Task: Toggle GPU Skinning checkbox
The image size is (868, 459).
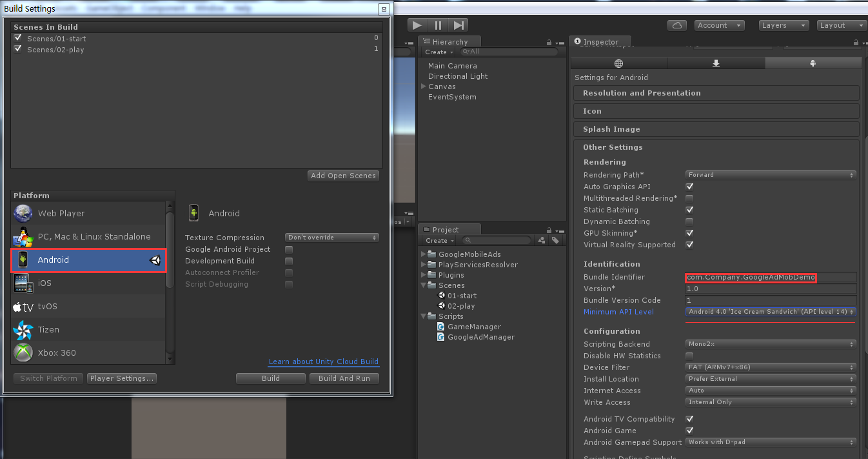Action: (x=689, y=233)
